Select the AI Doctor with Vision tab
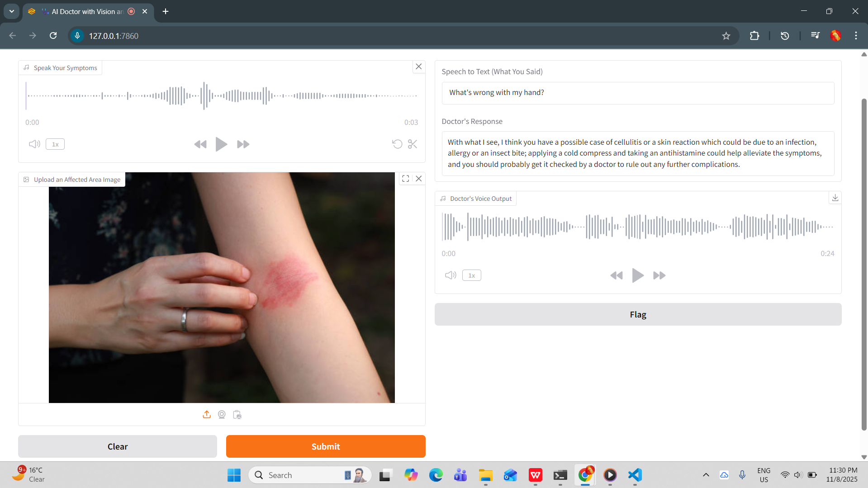Screen dimensions: 868x488 click(x=87, y=11)
